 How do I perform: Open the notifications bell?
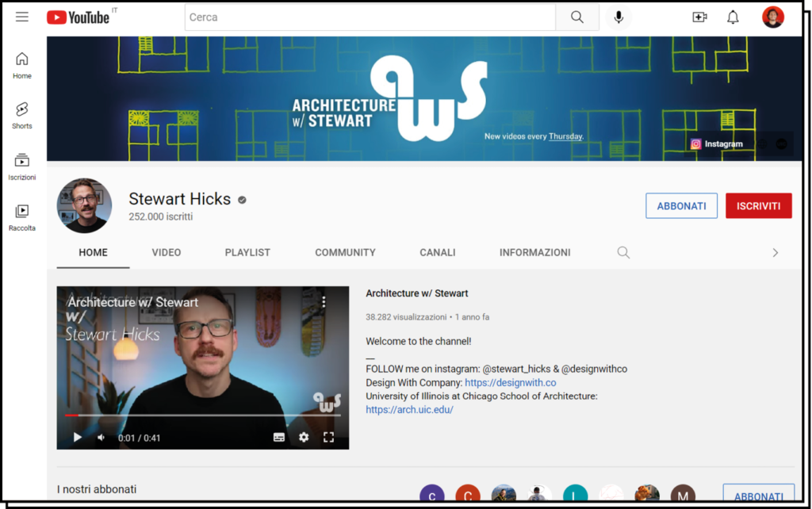tap(733, 17)
